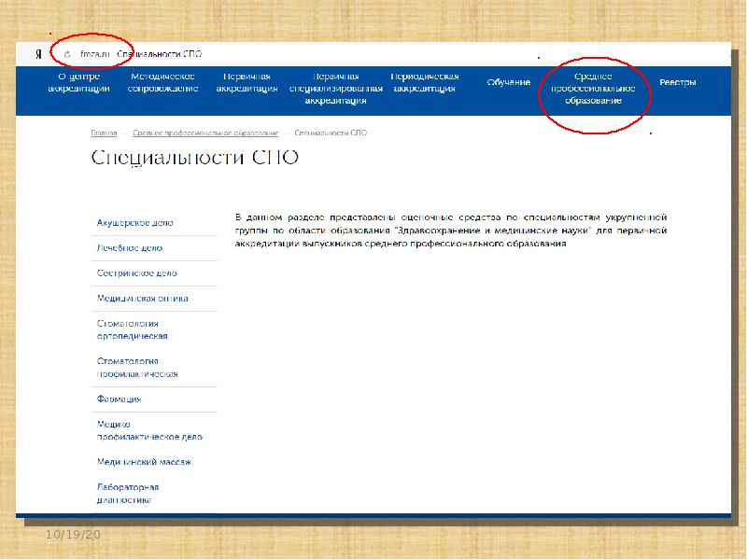
Task: Choose 'Сестринское дело' from the list
Action: (x=136, y=273)
